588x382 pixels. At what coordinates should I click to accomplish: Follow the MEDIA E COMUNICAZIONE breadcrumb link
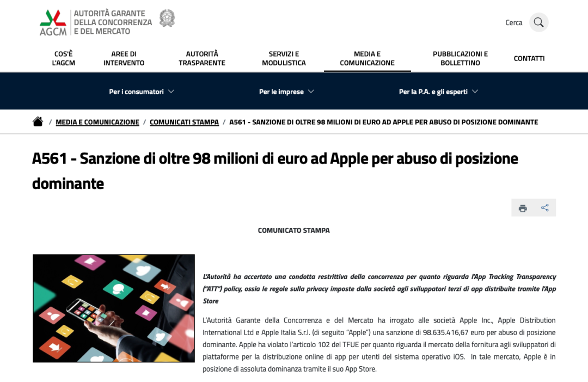tap(97, 122)
